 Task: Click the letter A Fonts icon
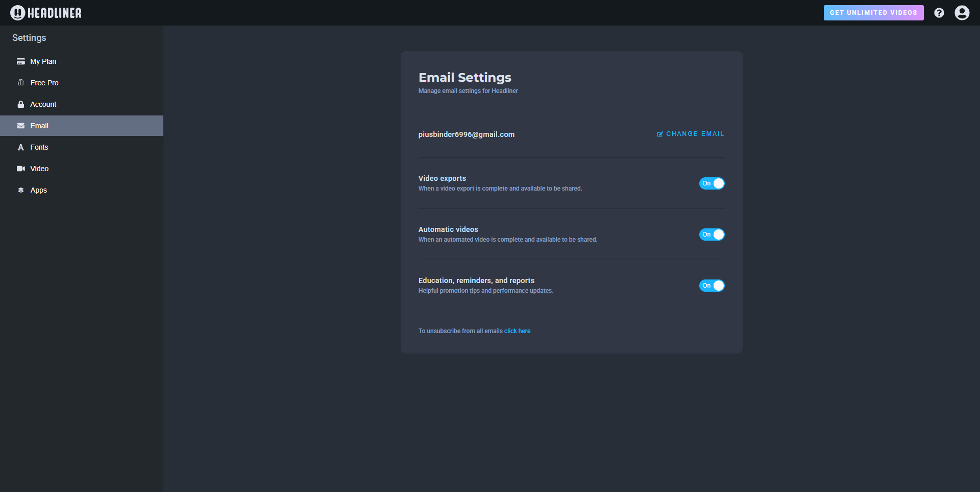click(x=21, y=147)
